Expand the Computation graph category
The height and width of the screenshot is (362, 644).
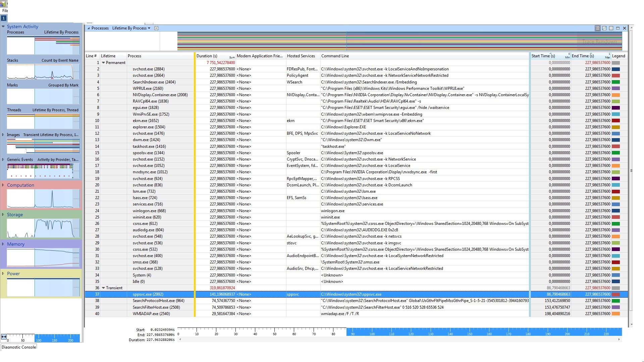(x=3, y=185)
